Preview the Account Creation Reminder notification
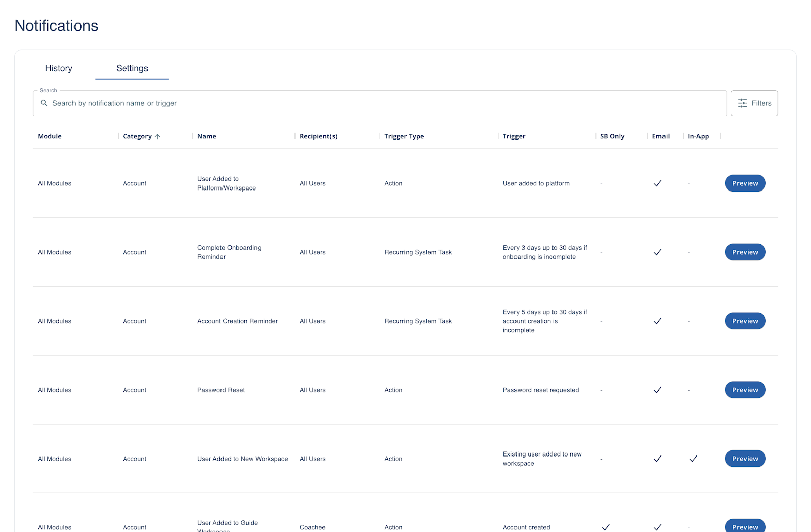This screenshot has height=532, width=811. 745,321
